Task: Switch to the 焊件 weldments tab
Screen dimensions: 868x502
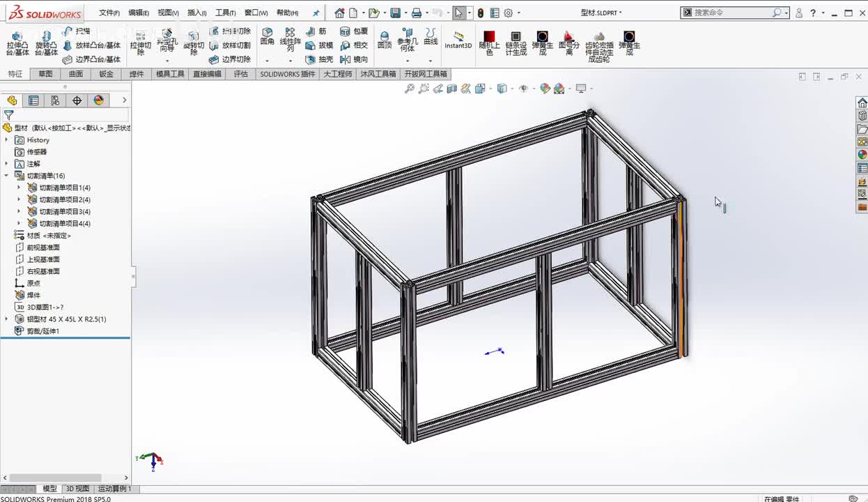Action: (137, 74)
